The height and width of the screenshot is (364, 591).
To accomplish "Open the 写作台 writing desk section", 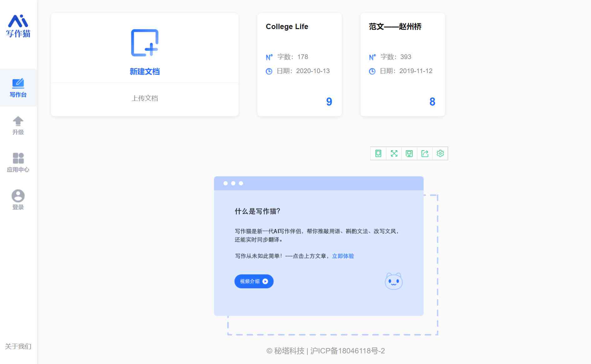I will (x=18, y=88).
